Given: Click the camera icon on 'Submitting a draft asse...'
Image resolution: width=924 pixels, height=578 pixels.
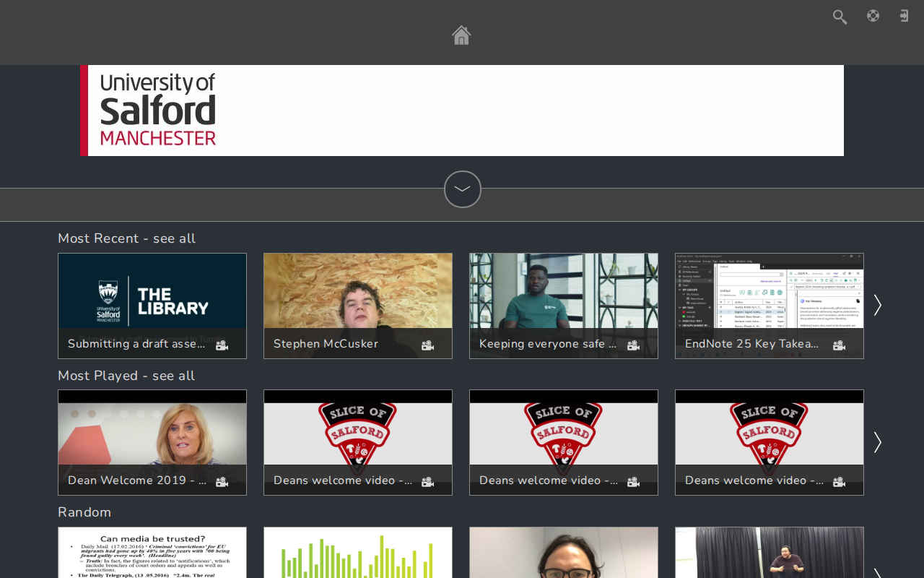Looking at the screenshot, I should 222,345.
